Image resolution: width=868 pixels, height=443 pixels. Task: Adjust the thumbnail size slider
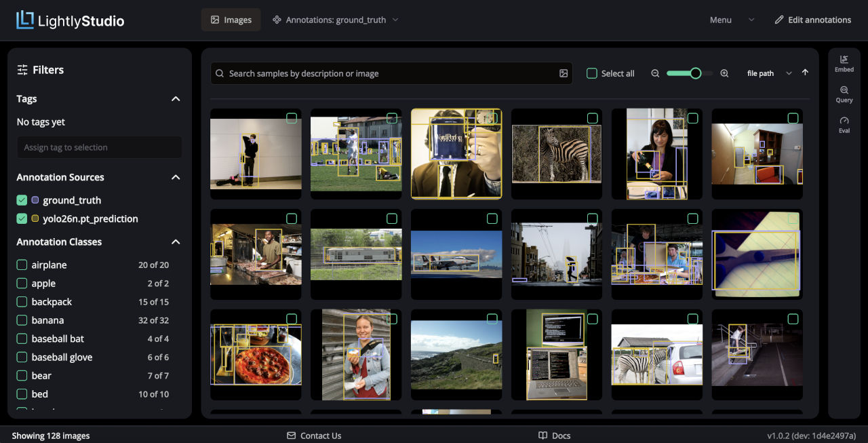[x=690, y=73]
